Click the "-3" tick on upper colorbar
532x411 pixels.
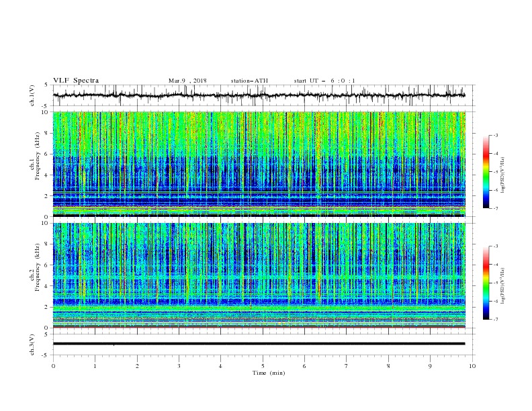[x=496, y=135]
